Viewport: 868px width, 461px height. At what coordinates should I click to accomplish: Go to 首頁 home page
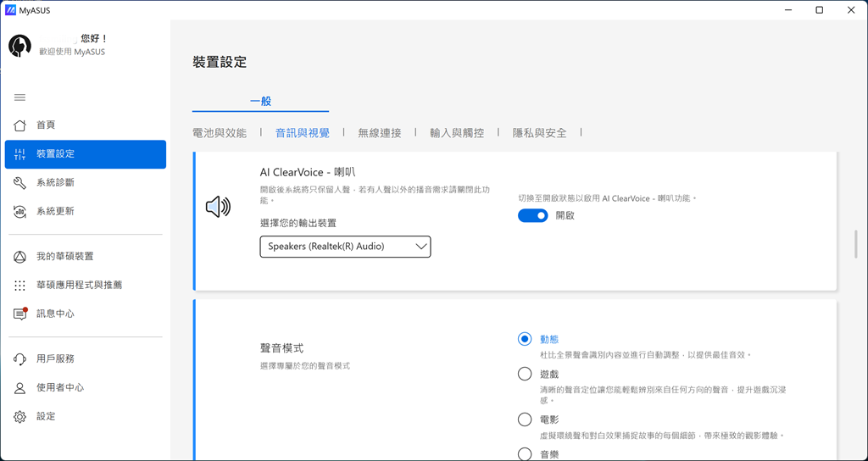86,125
